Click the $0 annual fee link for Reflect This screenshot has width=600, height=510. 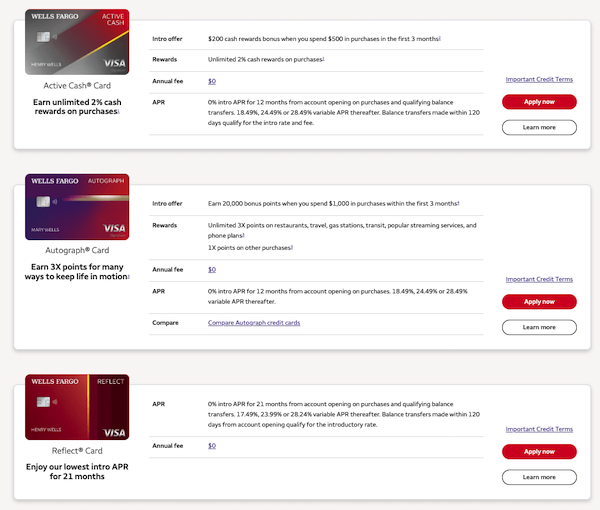tap(212, 445)
